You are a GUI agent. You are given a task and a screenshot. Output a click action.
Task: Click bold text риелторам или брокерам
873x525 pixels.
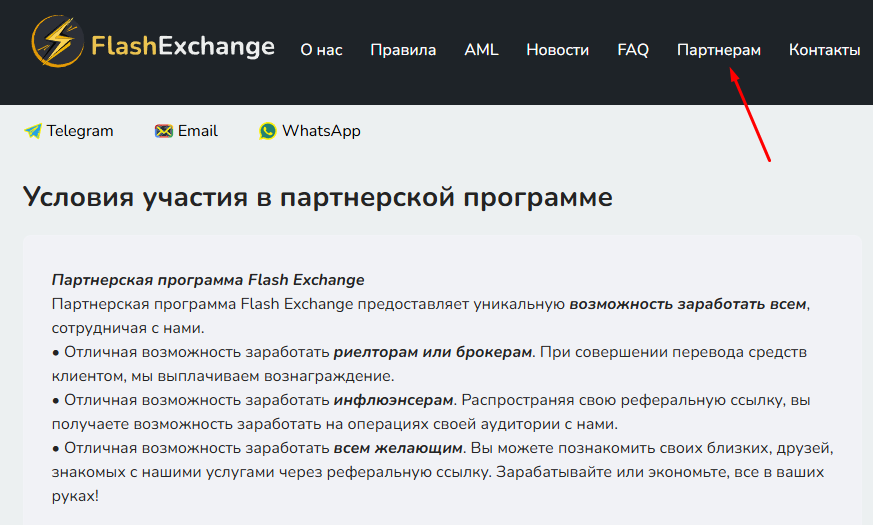[433, 352]
